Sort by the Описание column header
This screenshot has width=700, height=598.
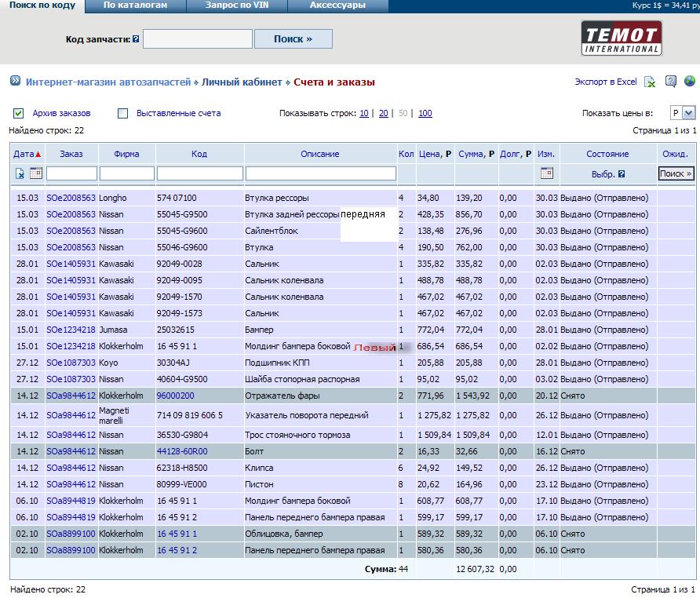click(320, 154)
